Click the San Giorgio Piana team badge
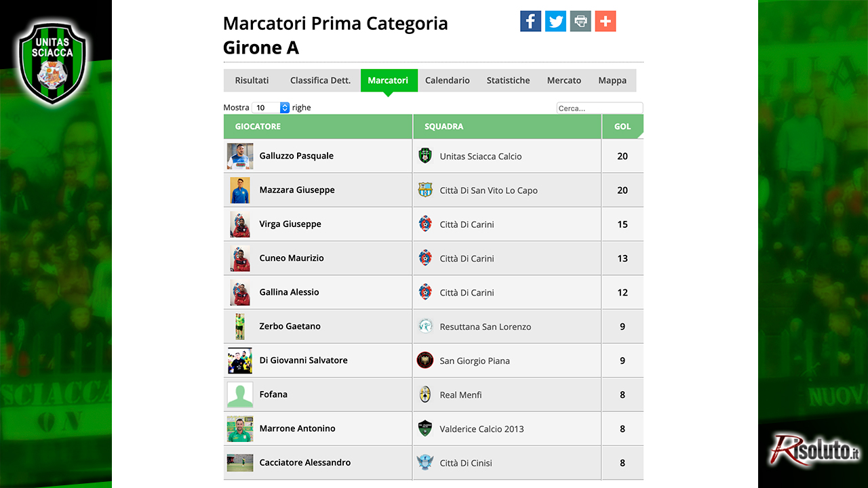The image size is (868, 488). point(425,361)
